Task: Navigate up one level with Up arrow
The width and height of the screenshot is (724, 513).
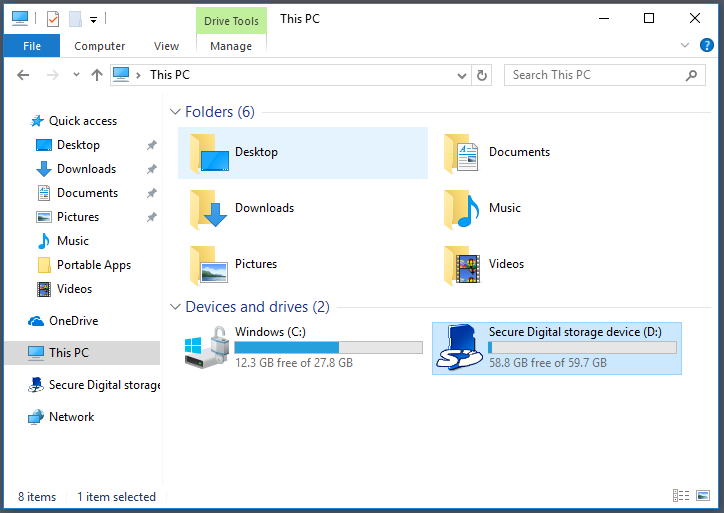Action: [x=97, y=75]
